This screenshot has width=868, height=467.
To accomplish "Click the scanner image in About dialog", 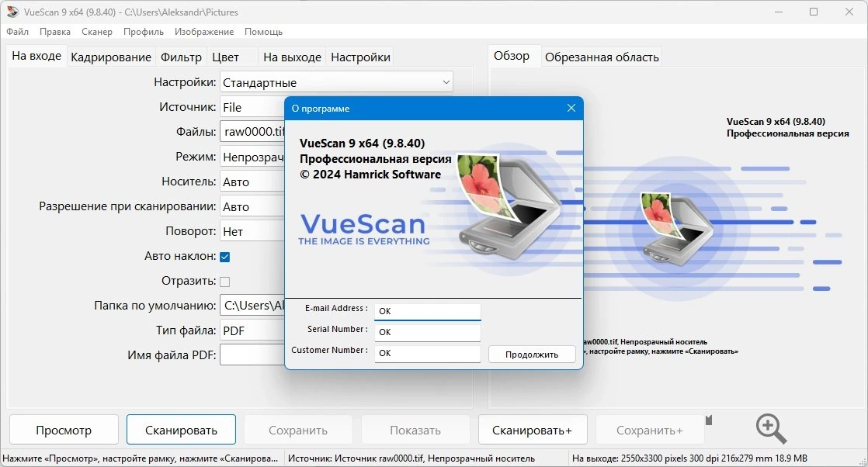I will [509, 206].
